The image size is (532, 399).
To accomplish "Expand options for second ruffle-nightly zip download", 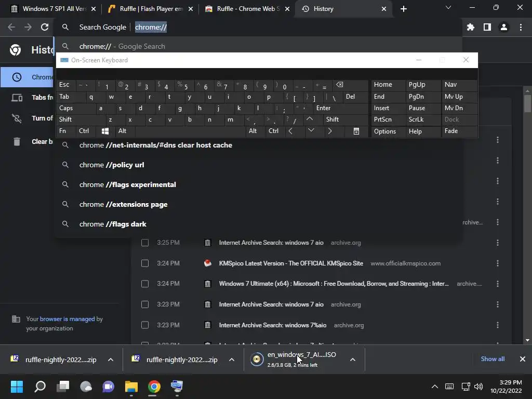I will tap(232, 360).
